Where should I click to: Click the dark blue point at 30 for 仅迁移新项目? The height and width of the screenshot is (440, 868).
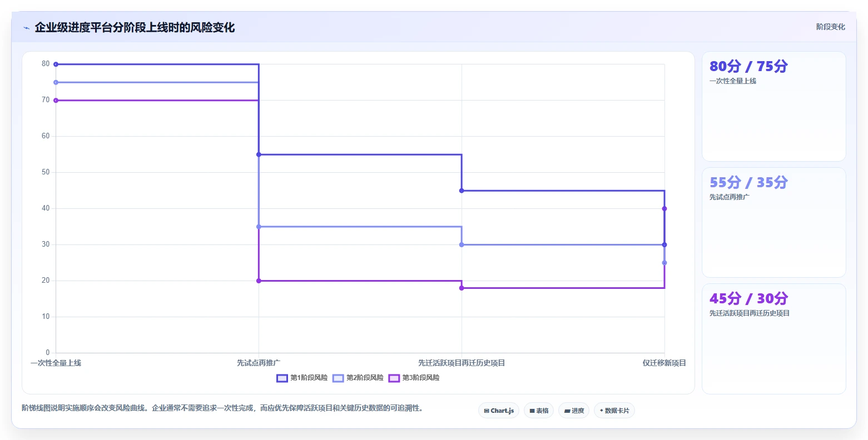coord(664,244)
